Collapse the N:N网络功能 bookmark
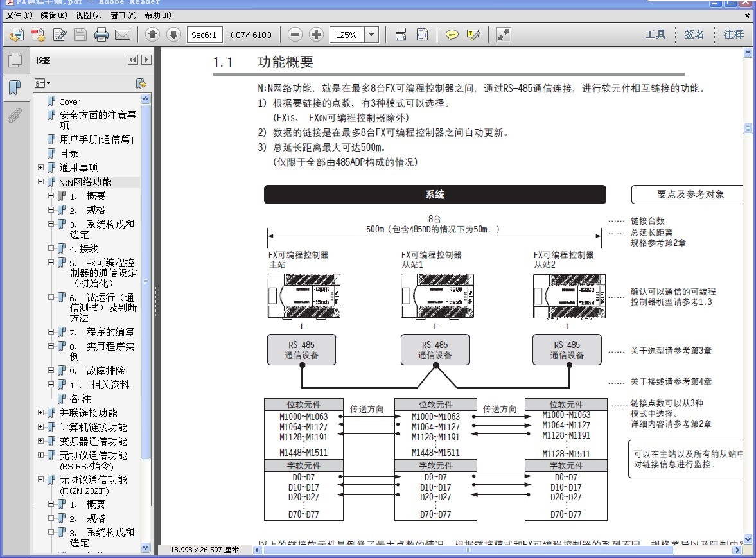756x558 pixels. pos(41,182)
